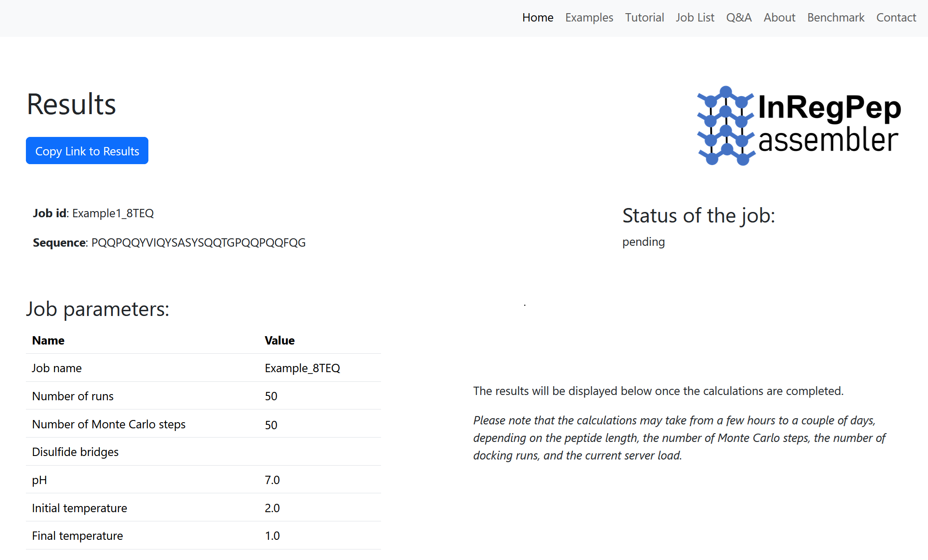Click the Number of runs row label
The width and height of the screenshot is (928, 560).
tap(73, 396)
